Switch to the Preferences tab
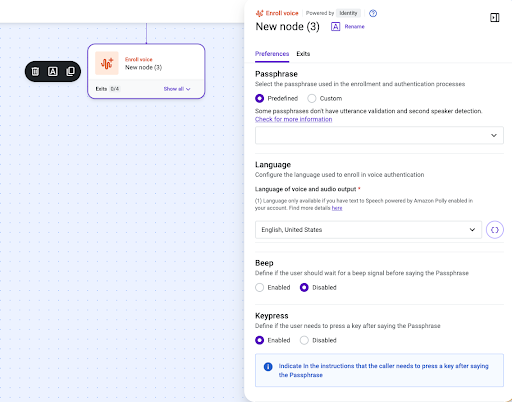 pos(272,54)
